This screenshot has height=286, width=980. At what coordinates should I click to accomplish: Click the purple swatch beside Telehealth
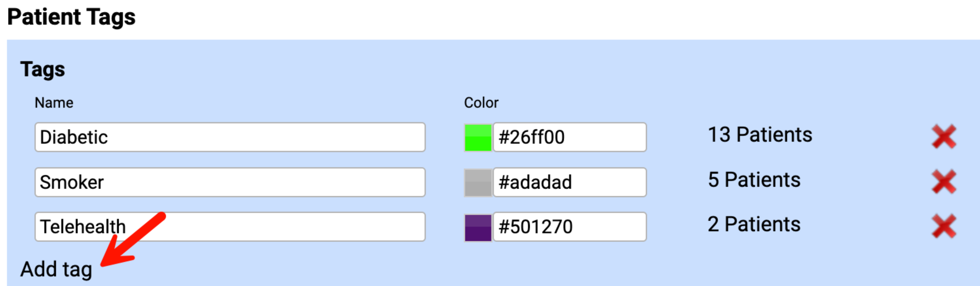click(478, 226)
